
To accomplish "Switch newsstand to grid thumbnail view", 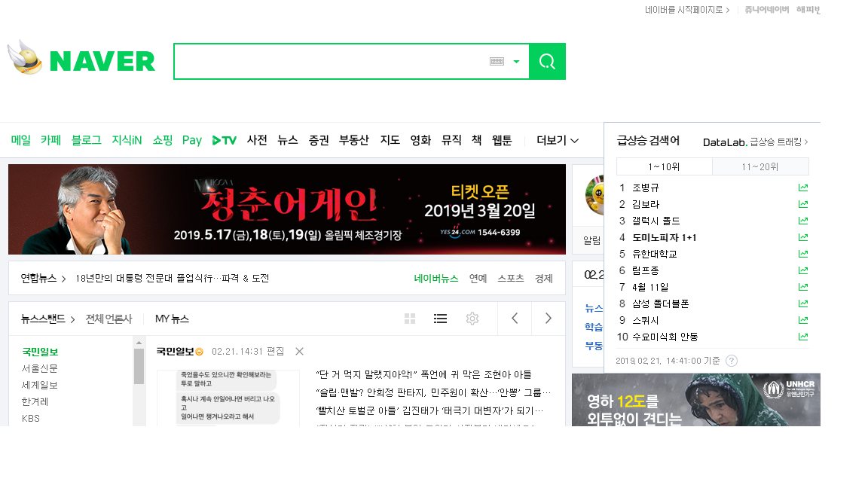I will pos(410,319).
